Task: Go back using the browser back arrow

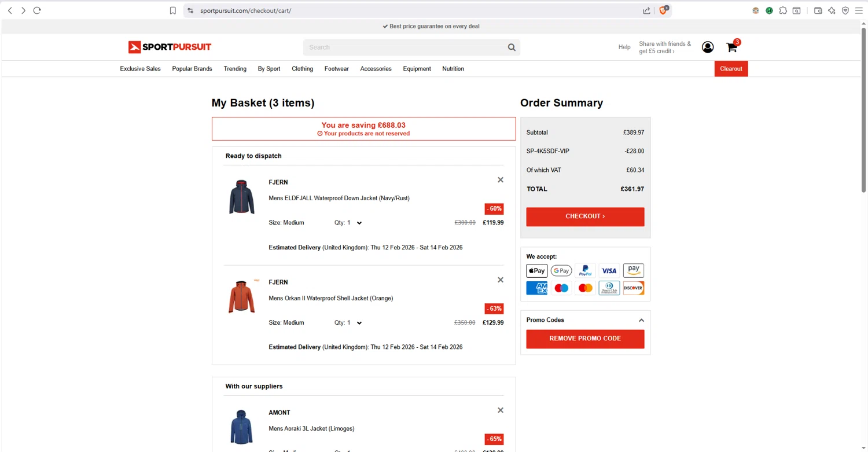Action: 9,10
